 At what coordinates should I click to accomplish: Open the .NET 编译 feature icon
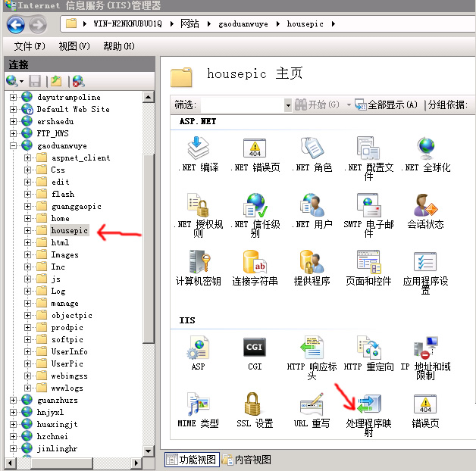click(x=198, y=149)
